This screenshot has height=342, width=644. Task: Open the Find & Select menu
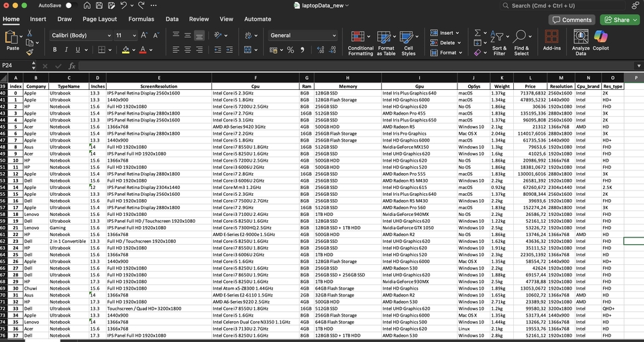point(521,43)
